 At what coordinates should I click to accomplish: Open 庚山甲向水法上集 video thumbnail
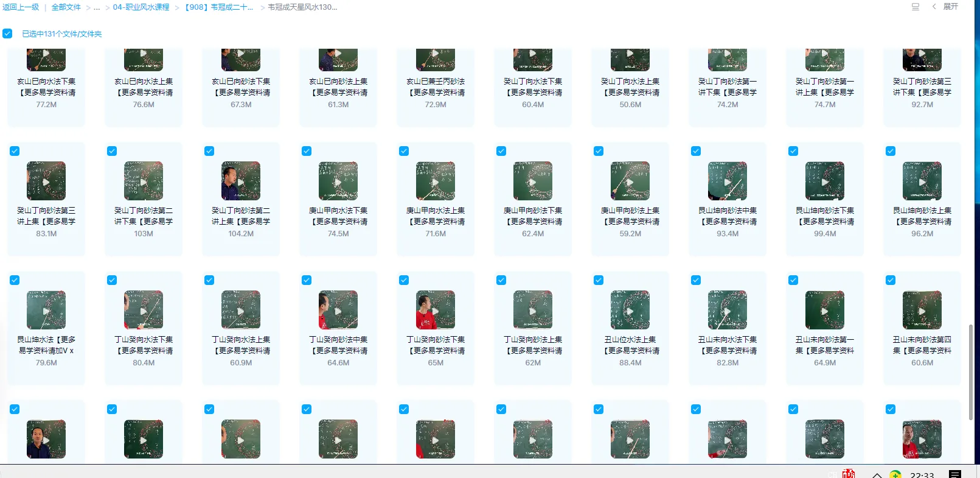[x=436, y=181]
